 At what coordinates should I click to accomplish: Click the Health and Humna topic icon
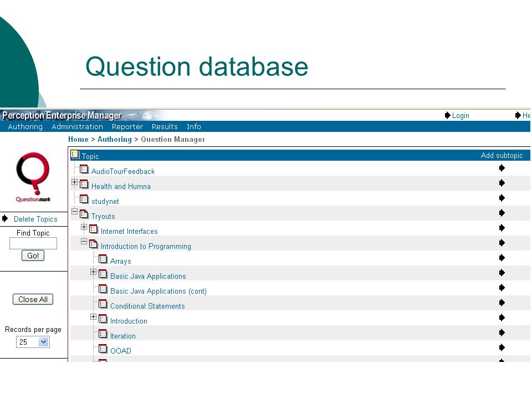[84, 184]
